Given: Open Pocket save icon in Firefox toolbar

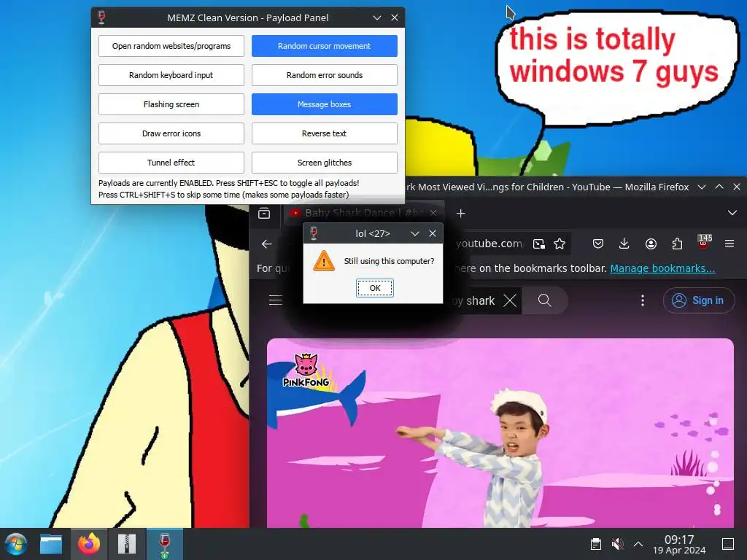Looking at the screenshot, I should pos(598,244).
